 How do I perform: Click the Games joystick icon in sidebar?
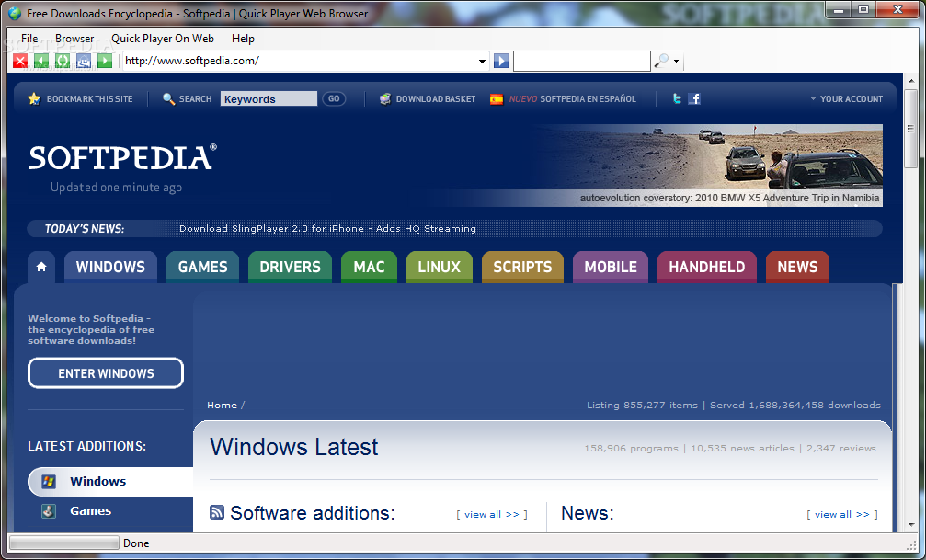(x=49, y=511)
